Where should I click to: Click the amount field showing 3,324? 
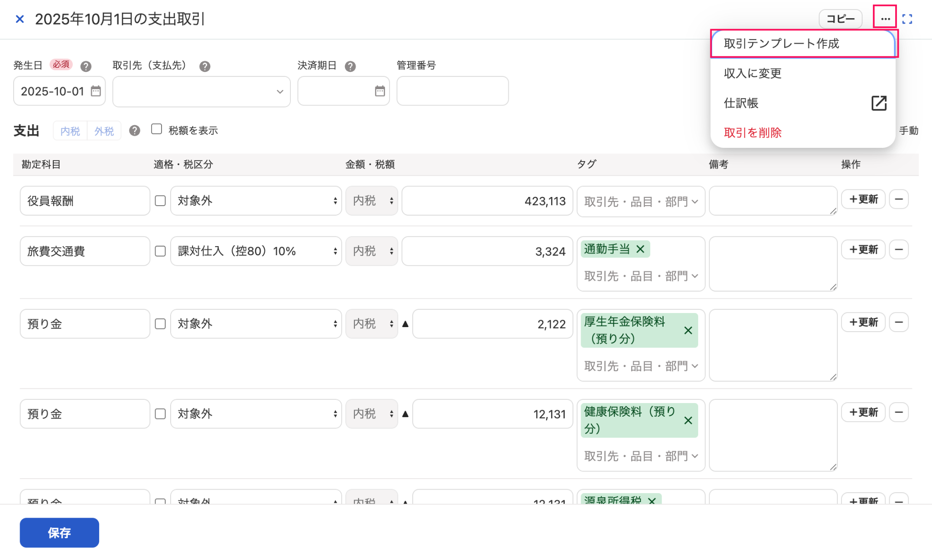click(x=487, y=251)
